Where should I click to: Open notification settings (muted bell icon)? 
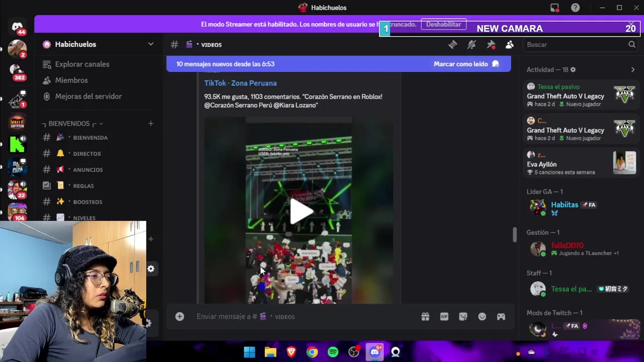[x=471, y=45]
